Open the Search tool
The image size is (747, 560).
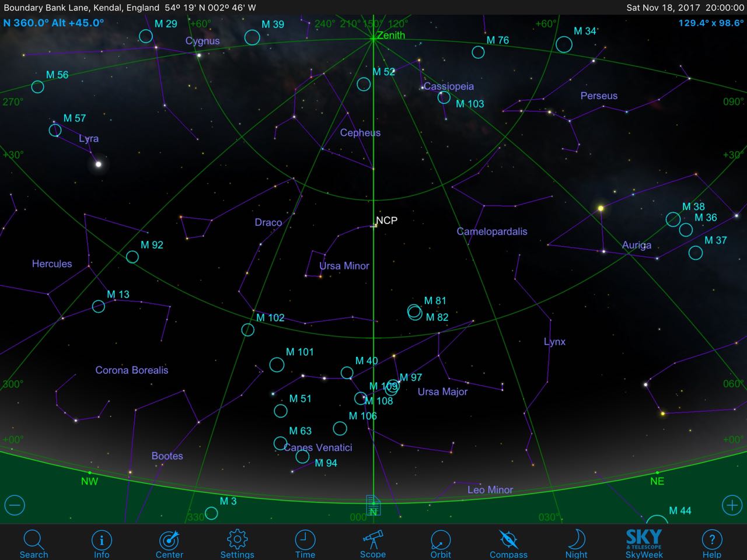(33, 543)
